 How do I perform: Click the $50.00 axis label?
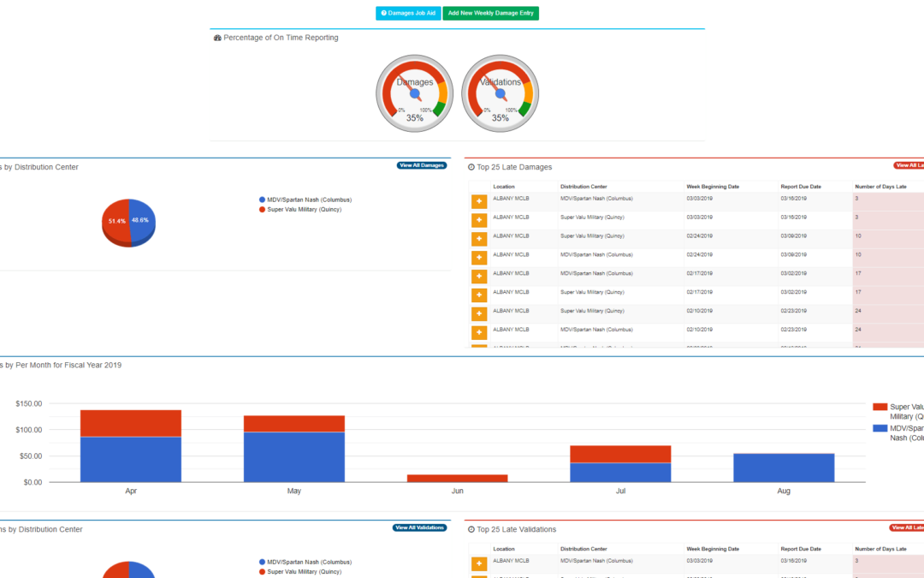point(31,456)
